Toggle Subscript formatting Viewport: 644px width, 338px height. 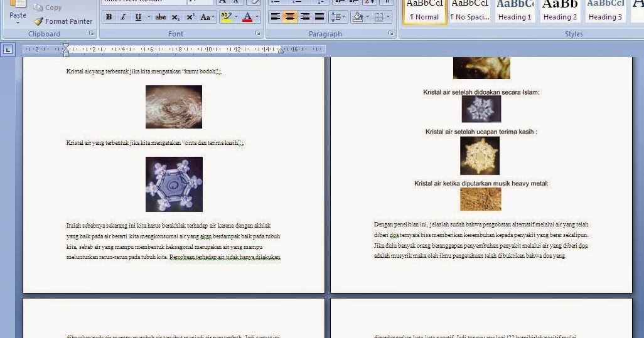(176, 17)
